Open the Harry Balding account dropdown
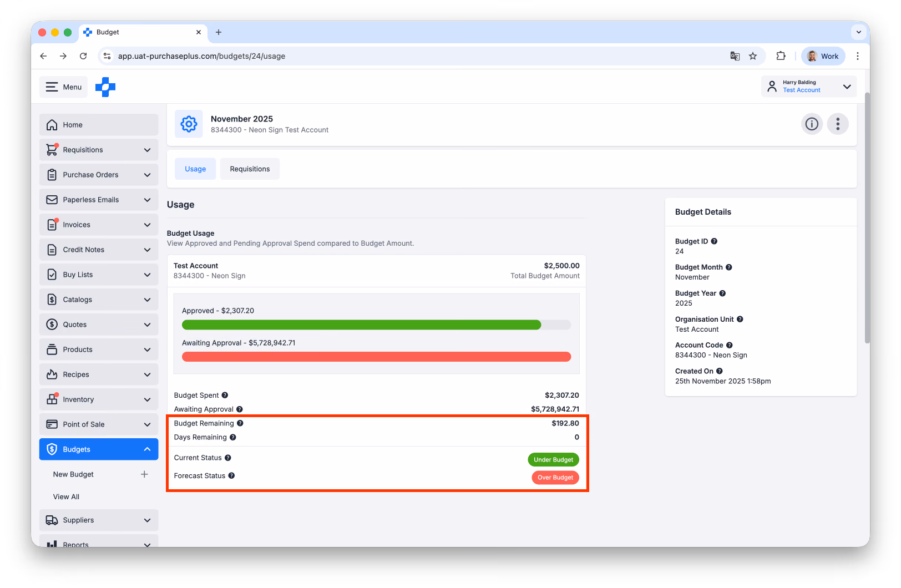This screenshot has height=588, width=901. pos(809,87)
